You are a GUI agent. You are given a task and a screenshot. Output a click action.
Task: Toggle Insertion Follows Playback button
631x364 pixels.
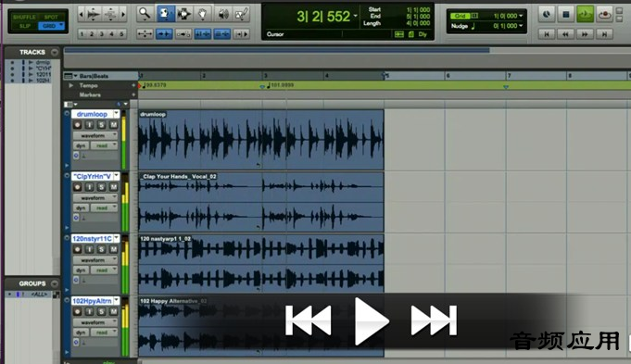click(x=242, y=34)
